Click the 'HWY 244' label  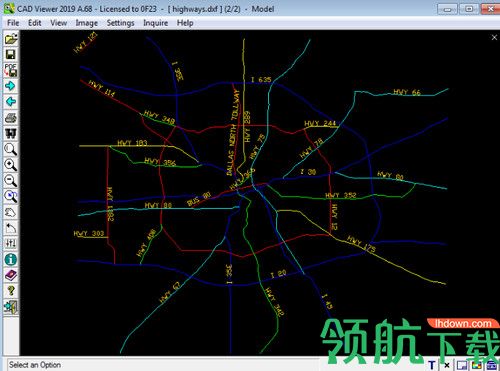point(320,123)
